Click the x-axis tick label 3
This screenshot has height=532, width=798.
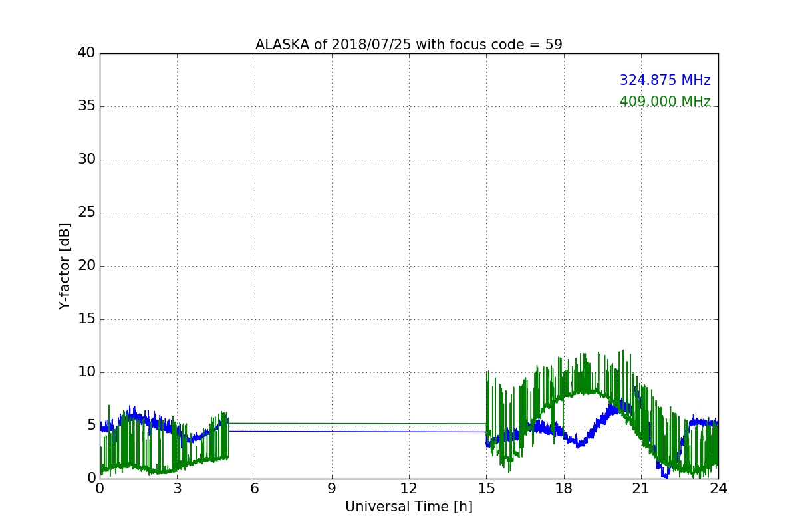(177, 489)
